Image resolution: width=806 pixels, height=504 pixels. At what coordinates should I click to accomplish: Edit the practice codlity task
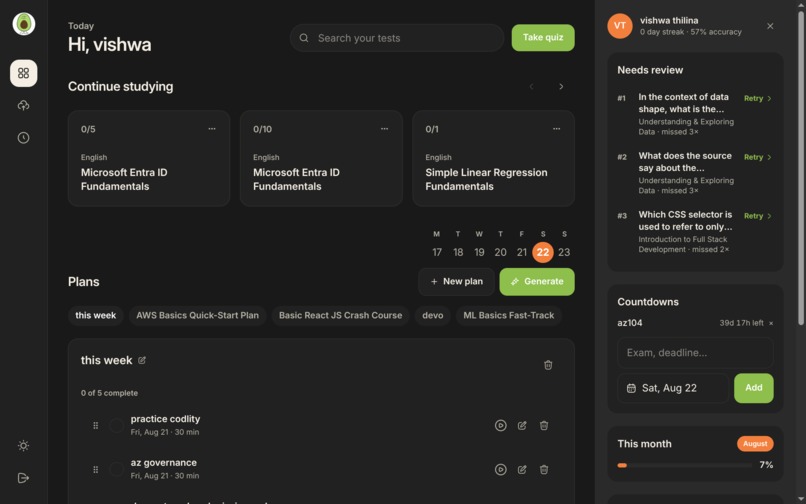(x=522, y=425)
